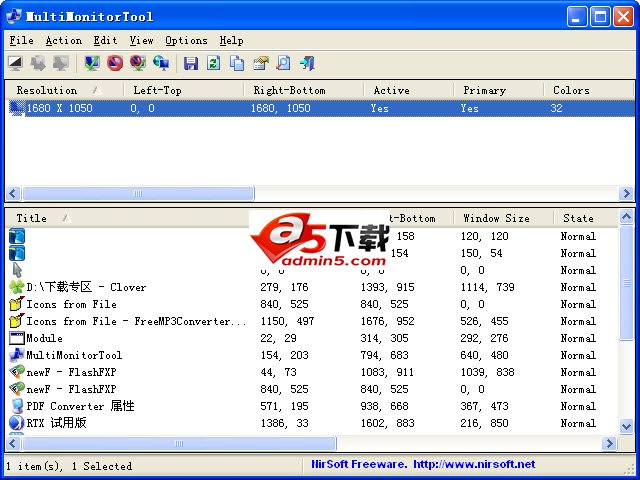Click window size value '640, 480'

(484, 356)
